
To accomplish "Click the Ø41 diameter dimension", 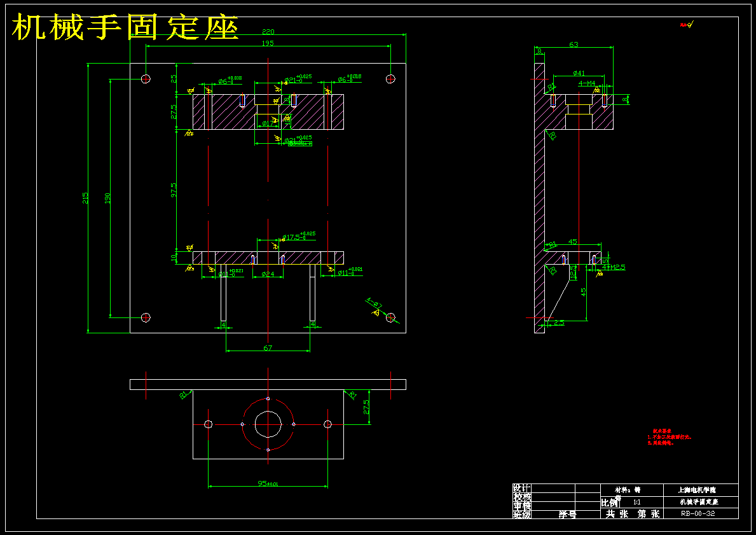I will pos(579,73).
